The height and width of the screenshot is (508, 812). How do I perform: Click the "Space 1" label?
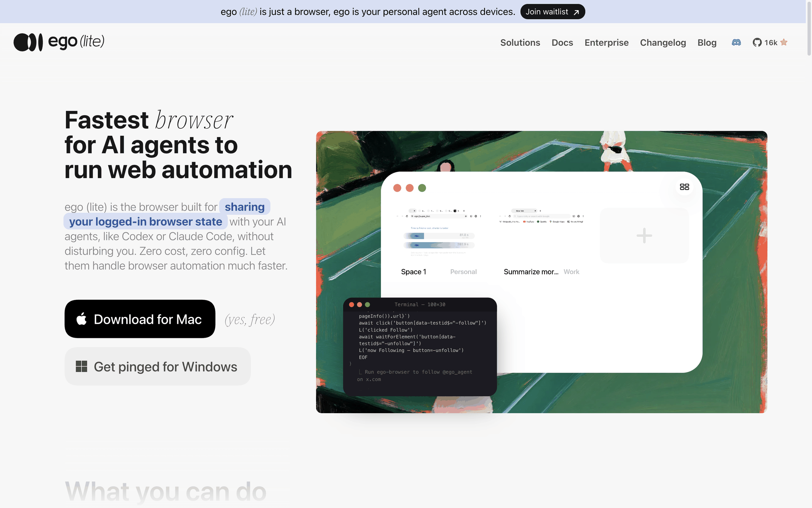pyautogui.click(x=413, y=272)
